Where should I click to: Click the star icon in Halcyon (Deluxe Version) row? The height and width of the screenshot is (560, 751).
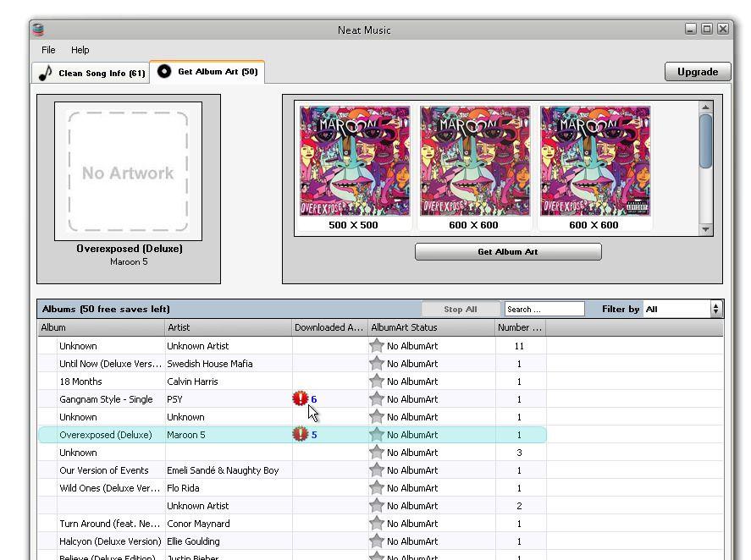tap(377, 541)
